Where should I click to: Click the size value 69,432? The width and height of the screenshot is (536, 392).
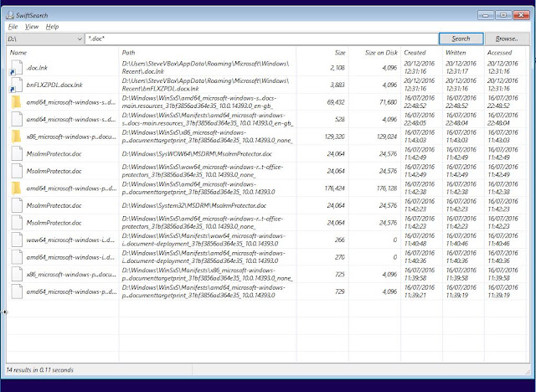337,102
